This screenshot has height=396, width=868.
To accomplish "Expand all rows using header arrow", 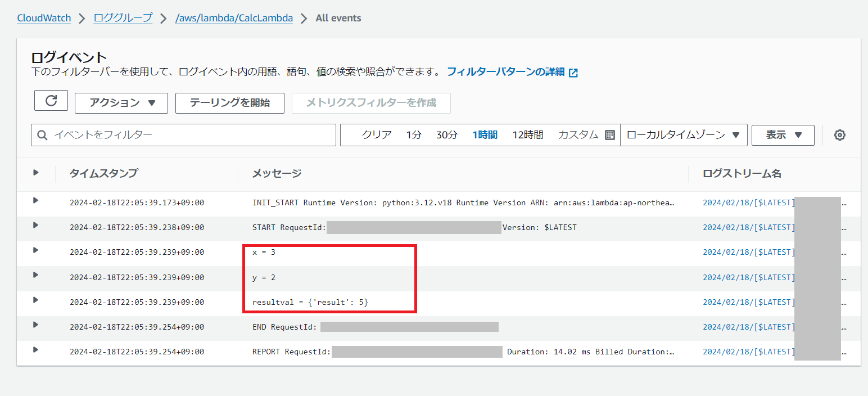I will [35, 173].
